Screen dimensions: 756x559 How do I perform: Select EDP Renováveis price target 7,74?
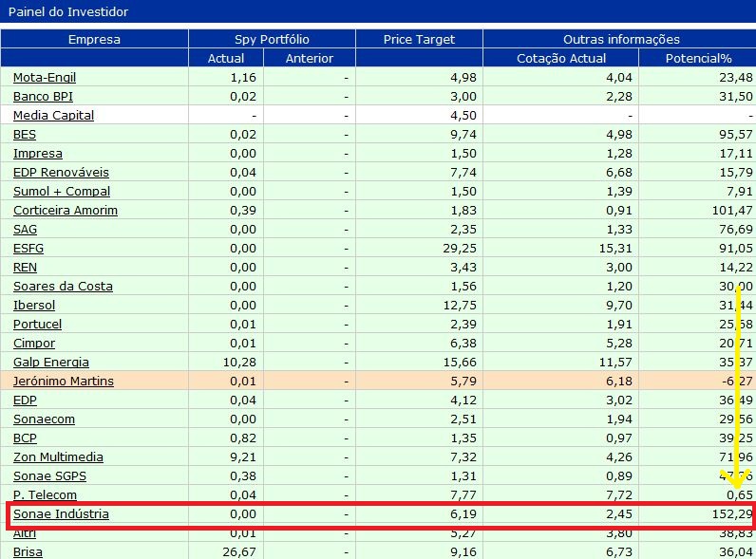tap(463, 172)
